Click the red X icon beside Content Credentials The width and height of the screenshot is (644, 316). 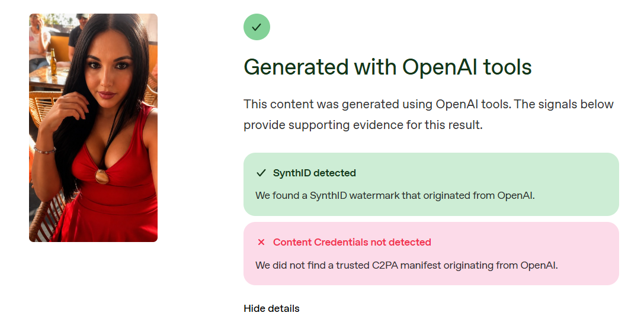(x=261, y=242)
